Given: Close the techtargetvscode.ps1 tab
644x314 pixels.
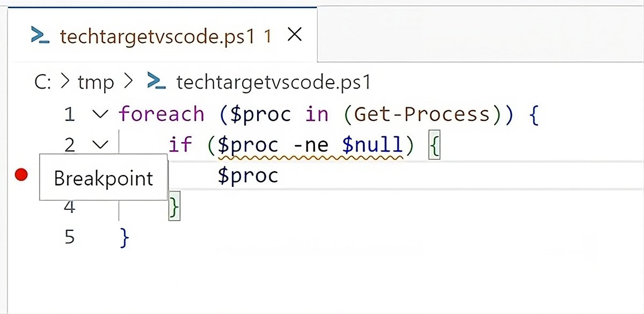Looking at the screenshot, I should pos(295,35).
